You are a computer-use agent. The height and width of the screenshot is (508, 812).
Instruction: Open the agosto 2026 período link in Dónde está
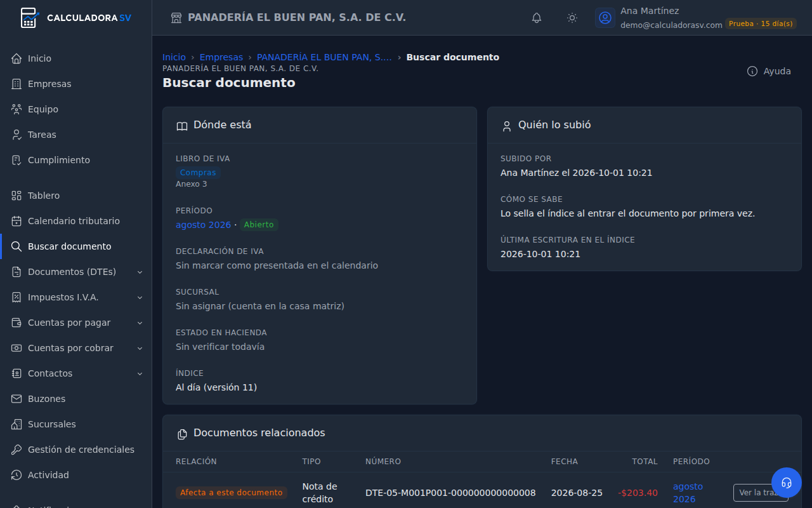click(203, 225)
